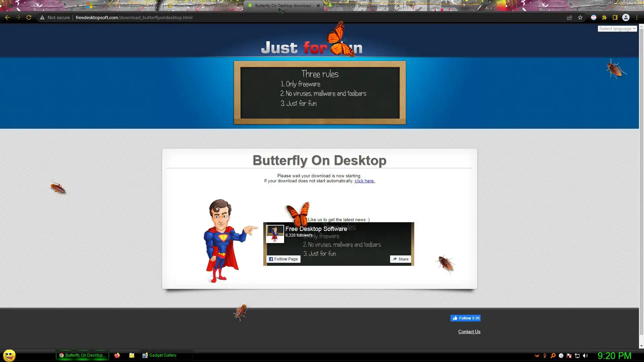
Task: Click the browser reload button
Action: tap(29, 17)
